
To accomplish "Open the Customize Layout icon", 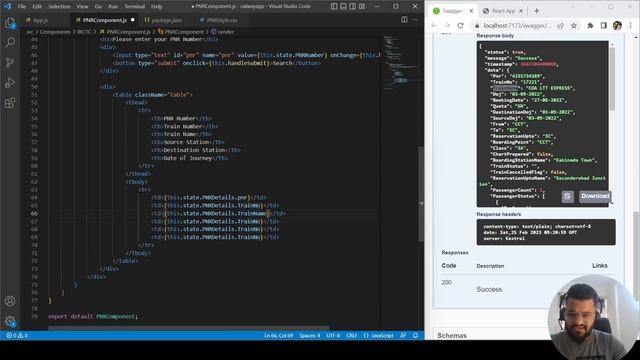I will click(x=362, y=7).
